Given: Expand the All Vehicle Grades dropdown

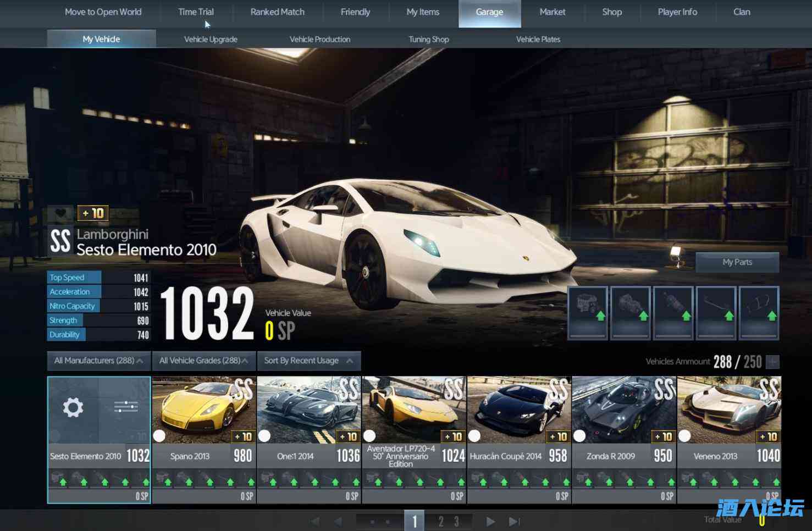Looking at the screenshot, I should tap(203, 361).
